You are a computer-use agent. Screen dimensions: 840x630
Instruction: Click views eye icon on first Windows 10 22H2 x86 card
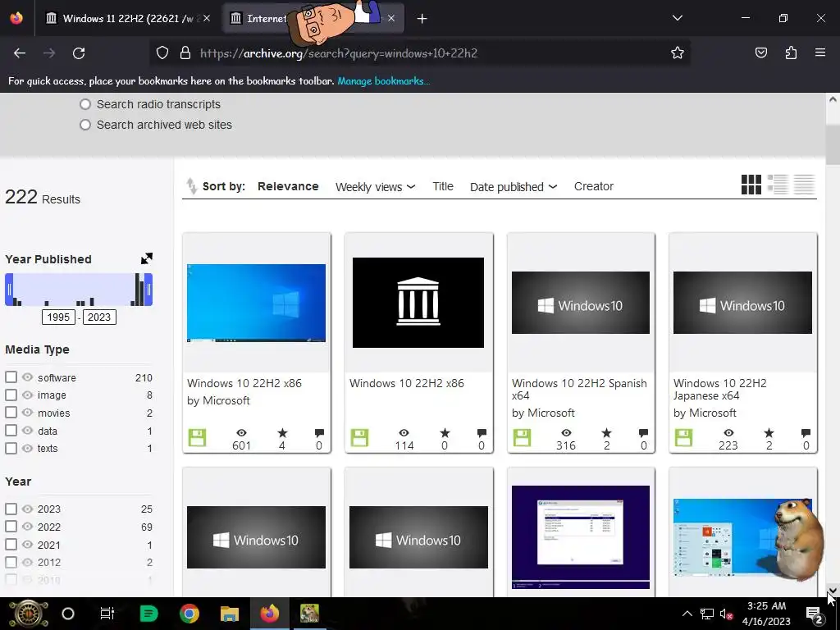tap(242, 433)
